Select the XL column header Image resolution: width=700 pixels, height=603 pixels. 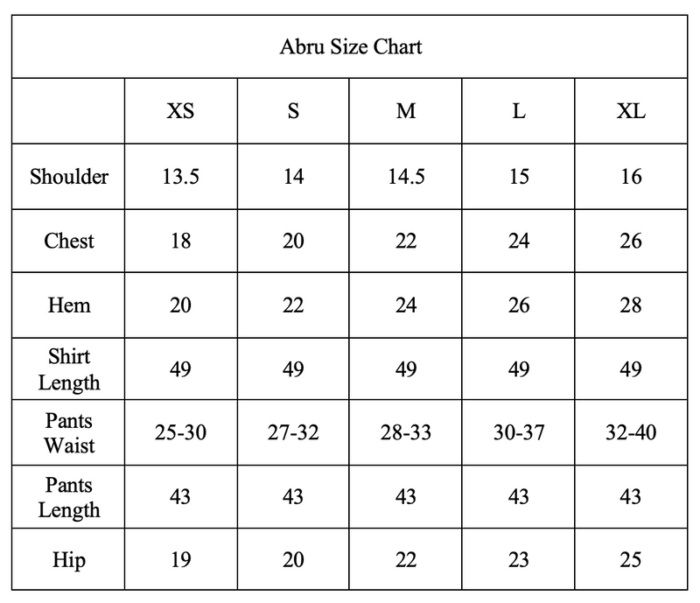631,111
